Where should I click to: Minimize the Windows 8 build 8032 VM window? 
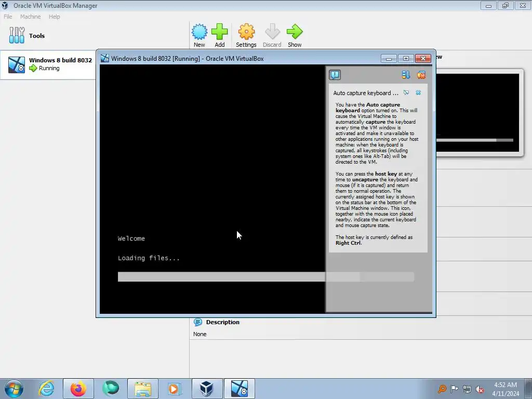pyautogui.click(x=389, y=59)
